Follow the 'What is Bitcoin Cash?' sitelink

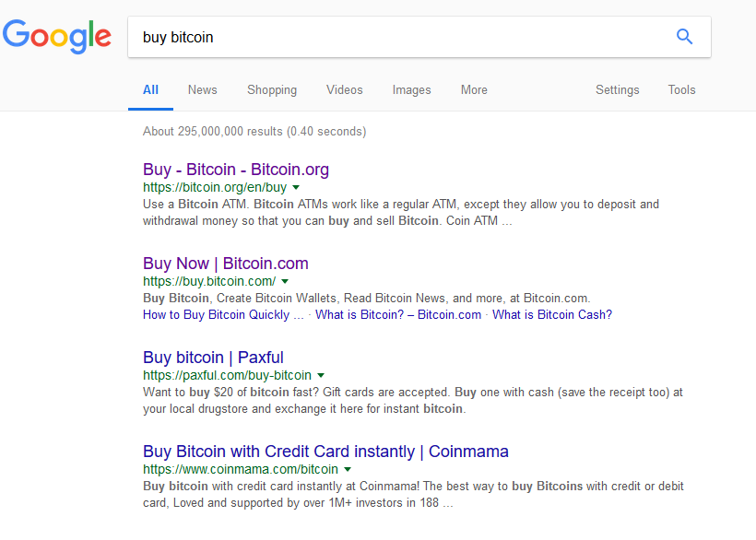552,315
